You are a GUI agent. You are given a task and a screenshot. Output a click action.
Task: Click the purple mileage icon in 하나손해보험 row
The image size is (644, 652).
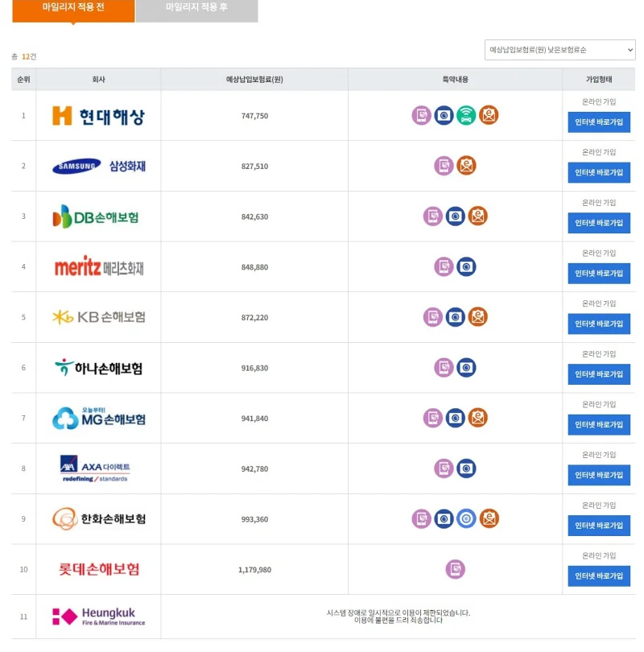(x=444, y=367)
